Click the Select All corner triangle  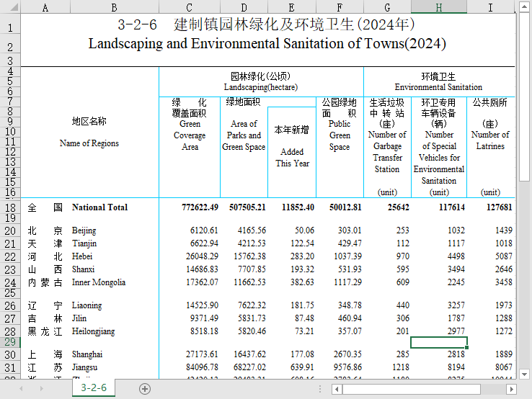(x=14, y=6)
